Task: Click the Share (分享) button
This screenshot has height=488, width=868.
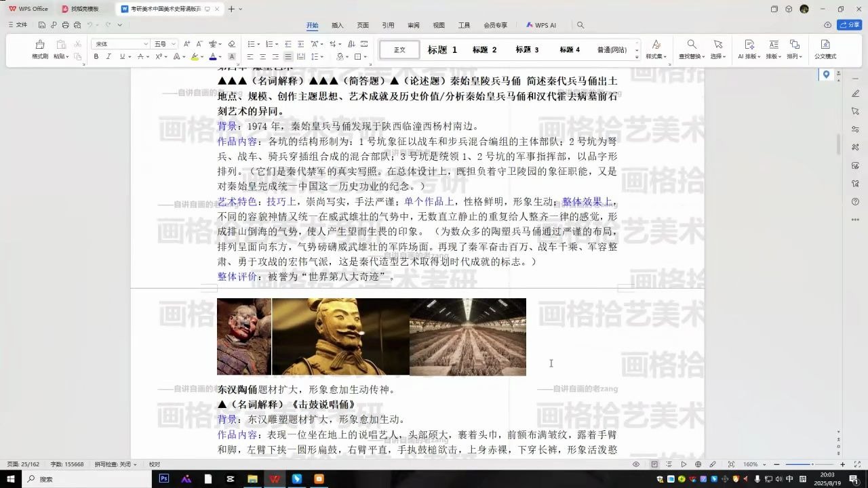Action: [850, 25]
